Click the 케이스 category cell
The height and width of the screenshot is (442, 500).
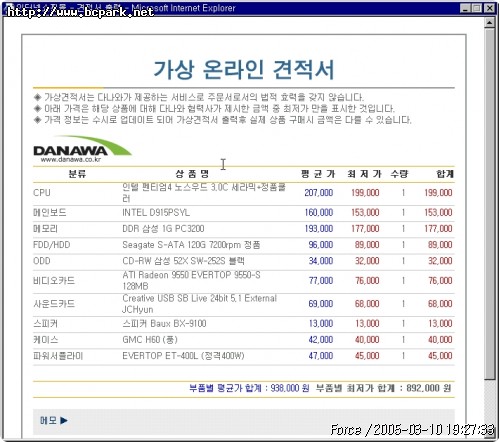click(46, 340)
